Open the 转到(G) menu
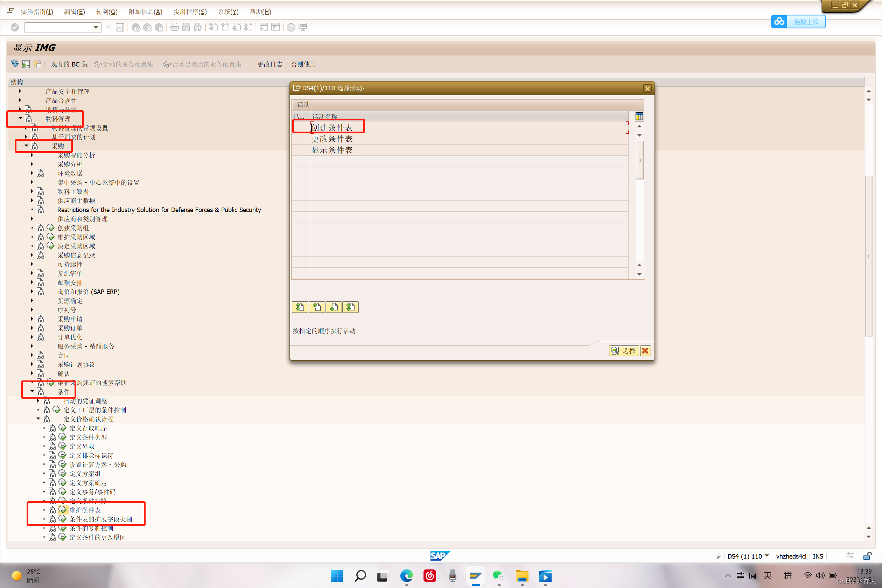The width and height of the screenshot is (882, 588). point(106,12)
